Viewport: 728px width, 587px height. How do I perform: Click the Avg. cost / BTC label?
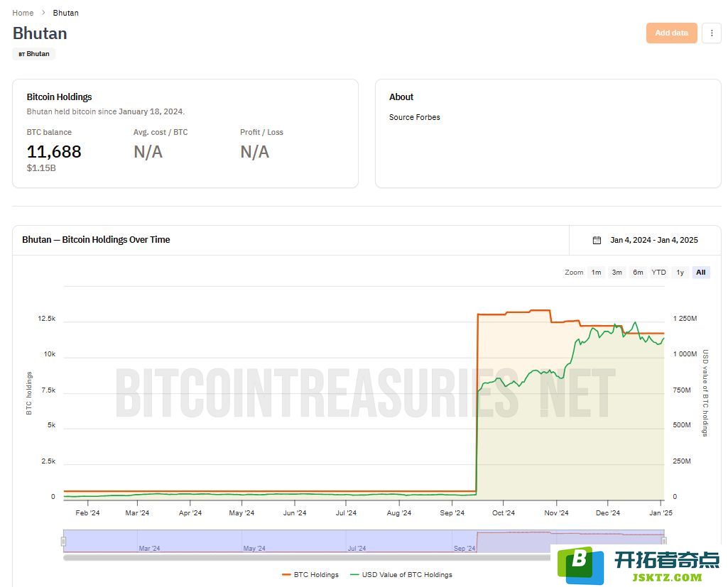[161, 132]
